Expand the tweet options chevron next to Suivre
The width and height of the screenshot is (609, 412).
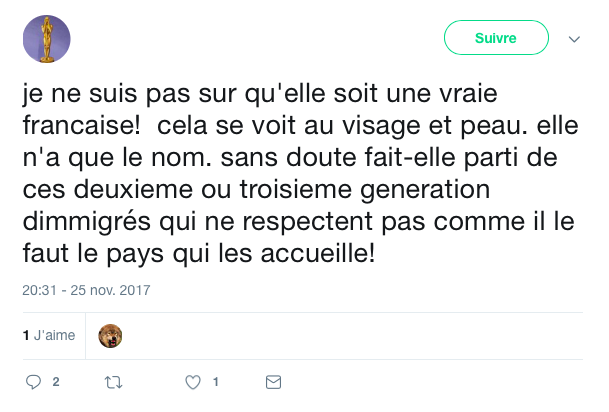coord(575,39)
